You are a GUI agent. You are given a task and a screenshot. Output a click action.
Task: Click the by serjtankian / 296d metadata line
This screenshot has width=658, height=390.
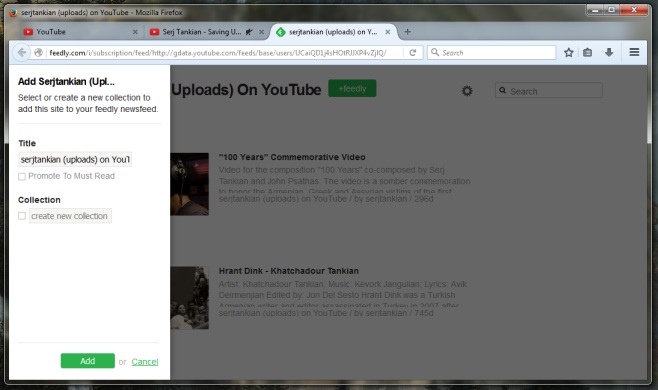tap(394, 199)
